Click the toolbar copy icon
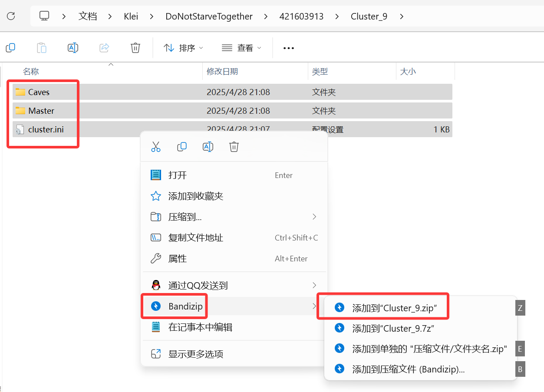The image size is (544, 392). tap(10, 48)
